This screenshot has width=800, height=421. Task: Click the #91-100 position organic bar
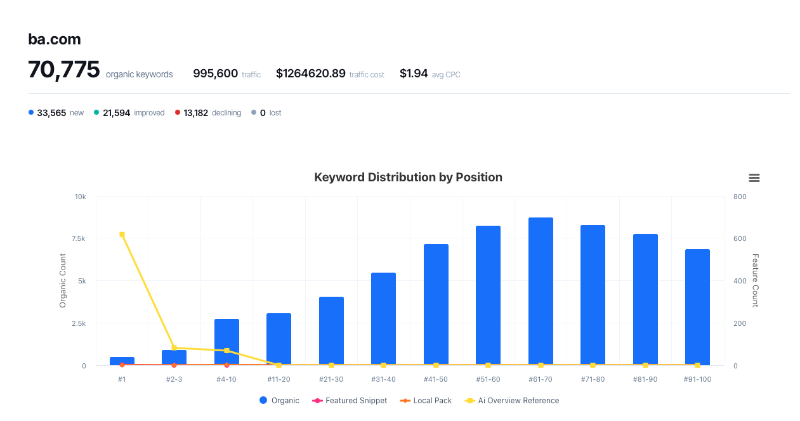[697, 307]
